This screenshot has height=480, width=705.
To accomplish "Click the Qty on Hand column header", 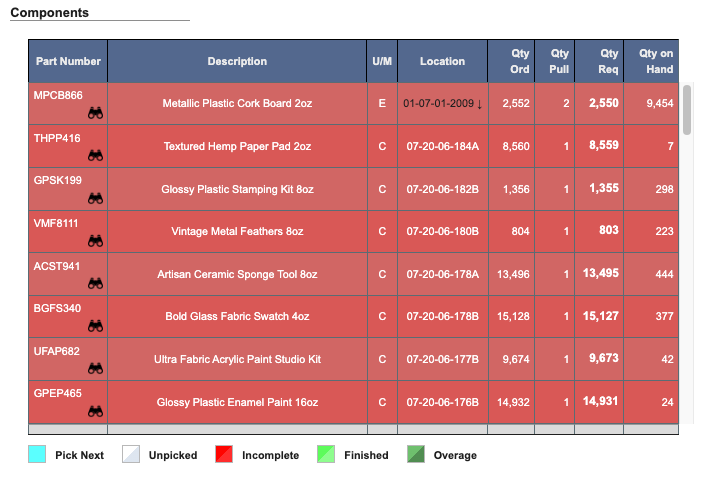I will pyautogui.click(x=651, y=61).
